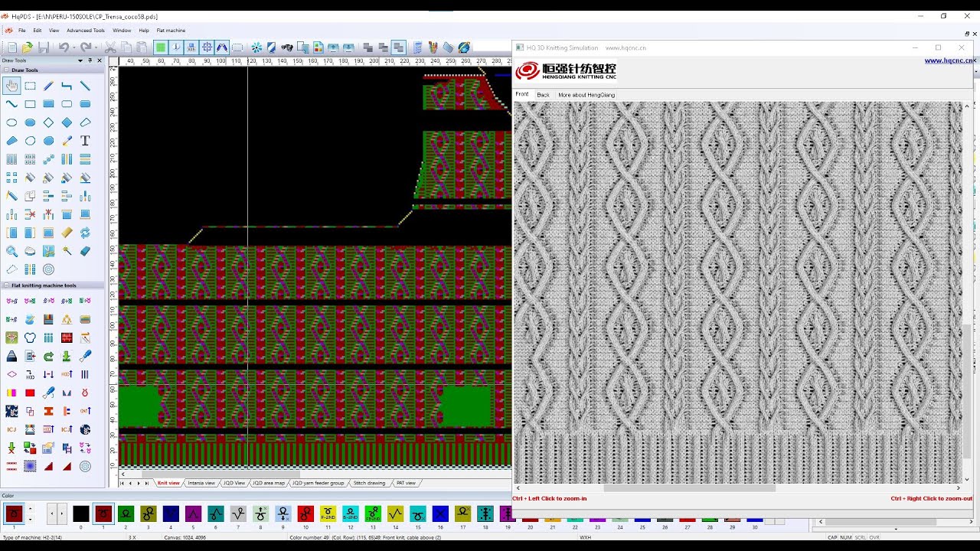Select the filled diamond shape tool
This screenshot has height=551, width=980.
(67, 122)
